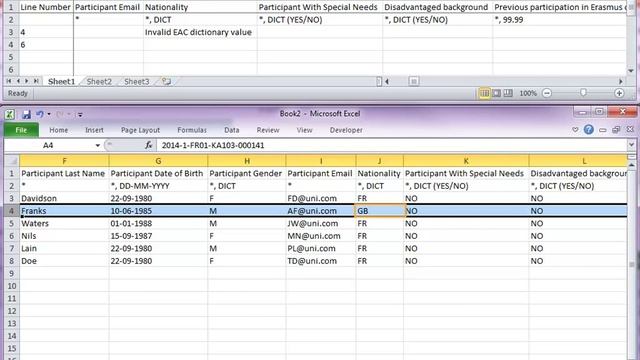The height and width of the screenshot is (360, 640).
Task: Click the horizontal scrollbar thumb in upper window
Action: pyautogui.click(x=413, y=81)
